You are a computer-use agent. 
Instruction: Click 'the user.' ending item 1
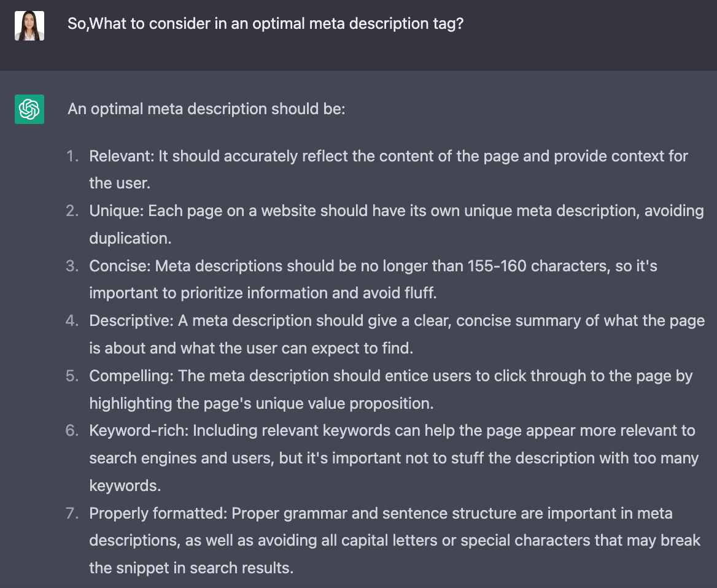point(120,184)
